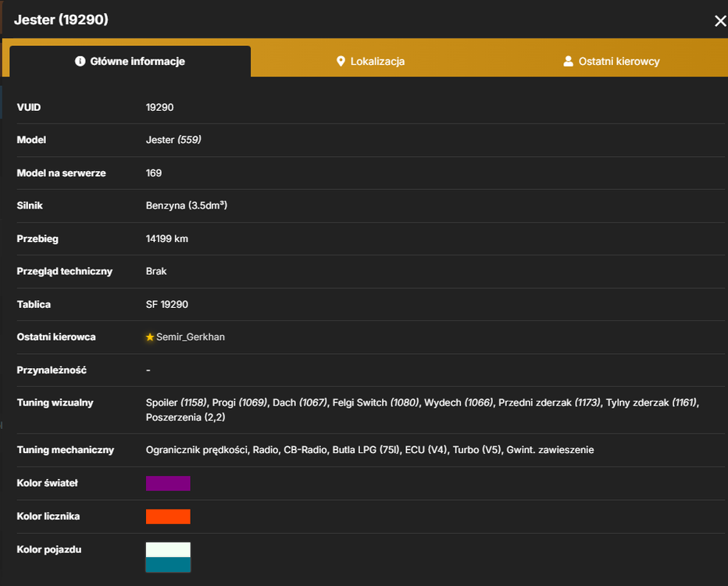The height and width of the screenshot is (586, 728).
Task: Click the info circle icon
Action: pyautogui.click(x=80, y=61)
